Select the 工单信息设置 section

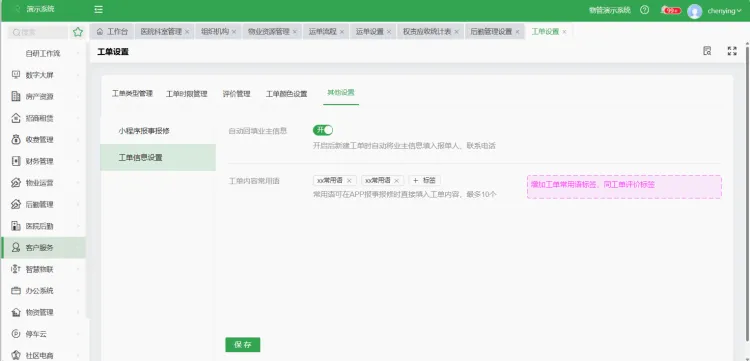pos(158,157)
